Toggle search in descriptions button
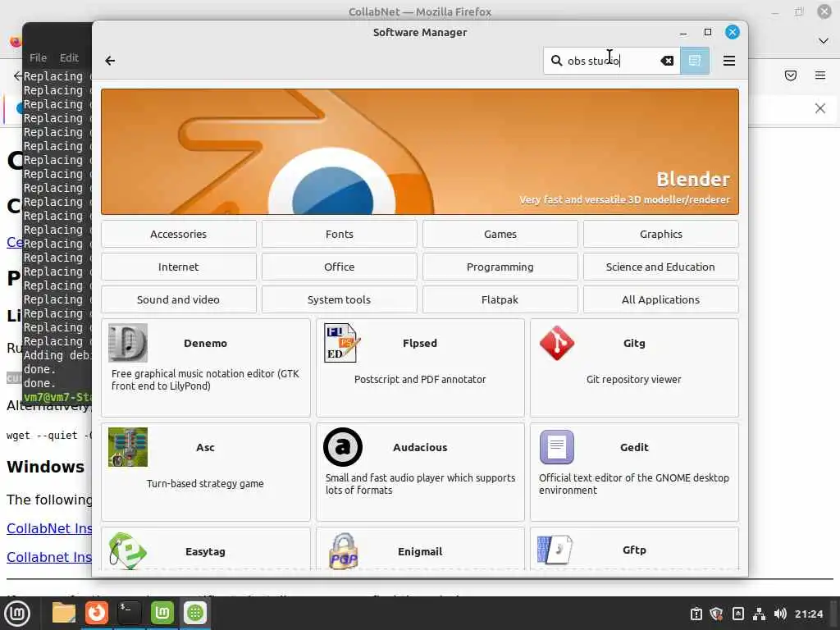This screenshot has width=840, height=630. [695, 61]
